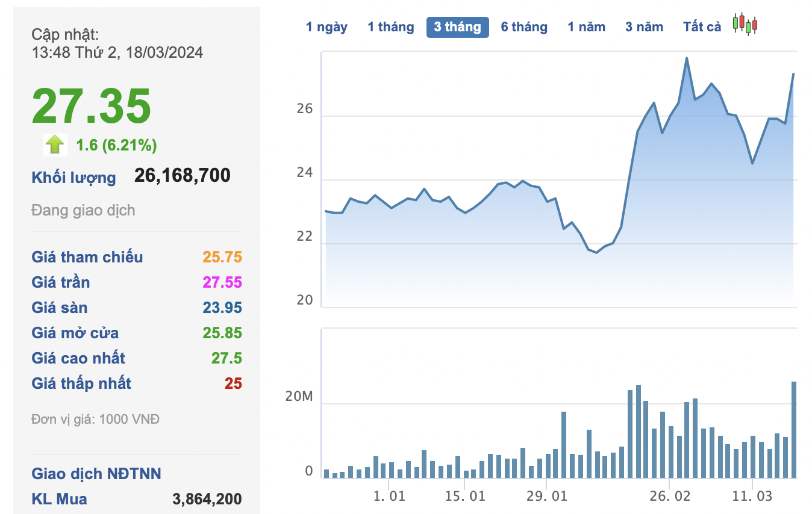Click the highest price 27.5

(226, 358)
